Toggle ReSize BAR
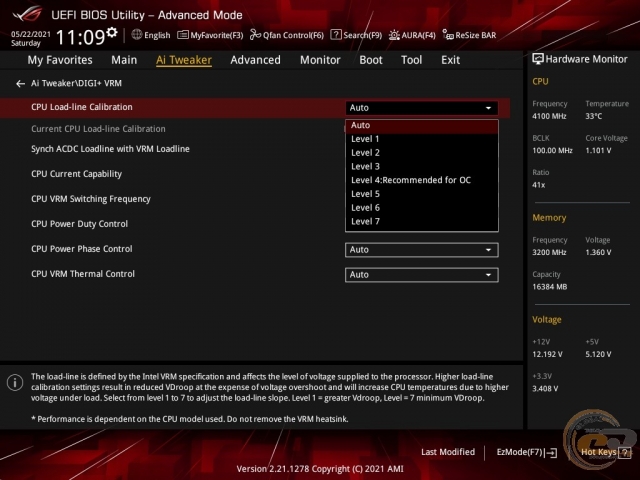This screenshot has width=640, height=480. [x=469, y=35]
